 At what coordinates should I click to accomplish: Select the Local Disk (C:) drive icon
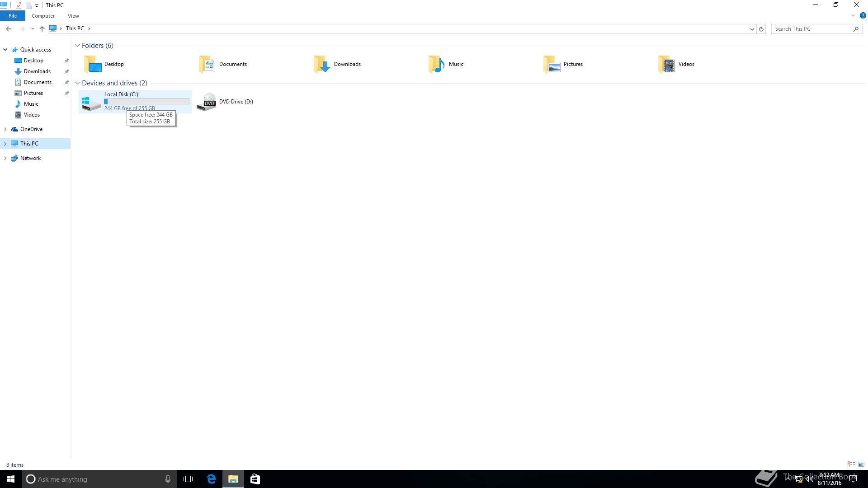[x=91, y=102]
